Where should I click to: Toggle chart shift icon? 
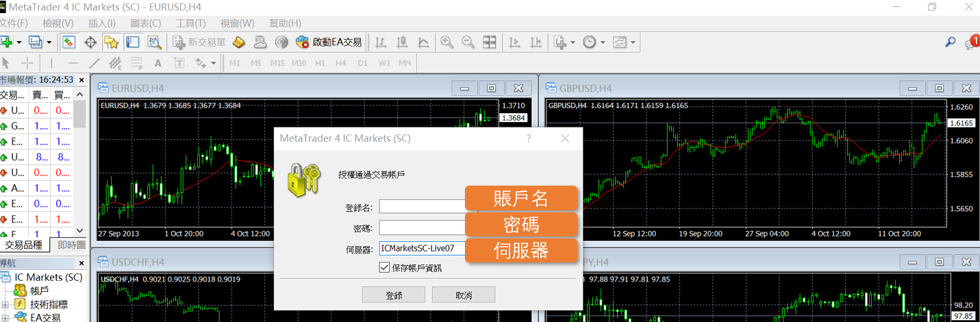click(536, 42)
